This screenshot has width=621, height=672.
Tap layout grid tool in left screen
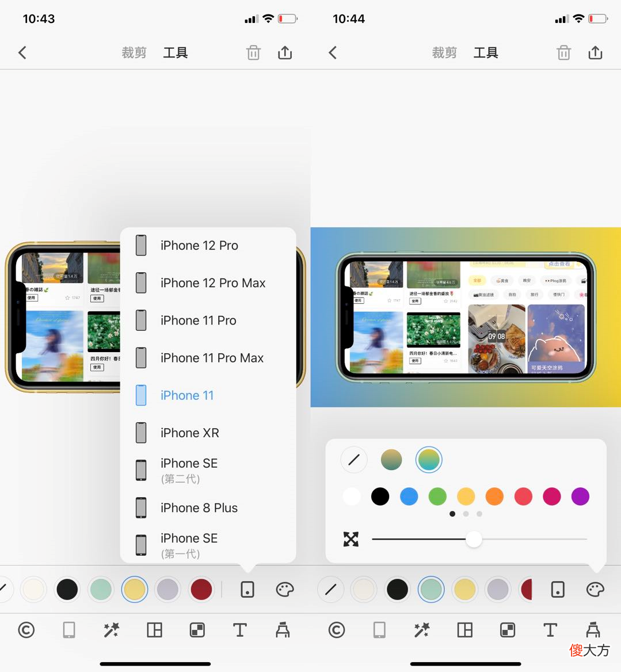click(x=154, y=631)
